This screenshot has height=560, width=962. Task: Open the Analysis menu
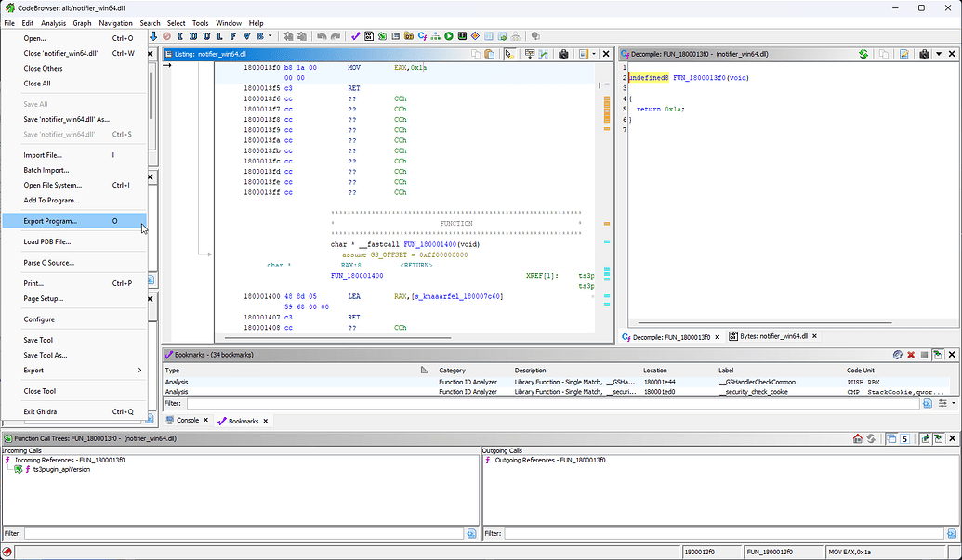tap(53, 22)
